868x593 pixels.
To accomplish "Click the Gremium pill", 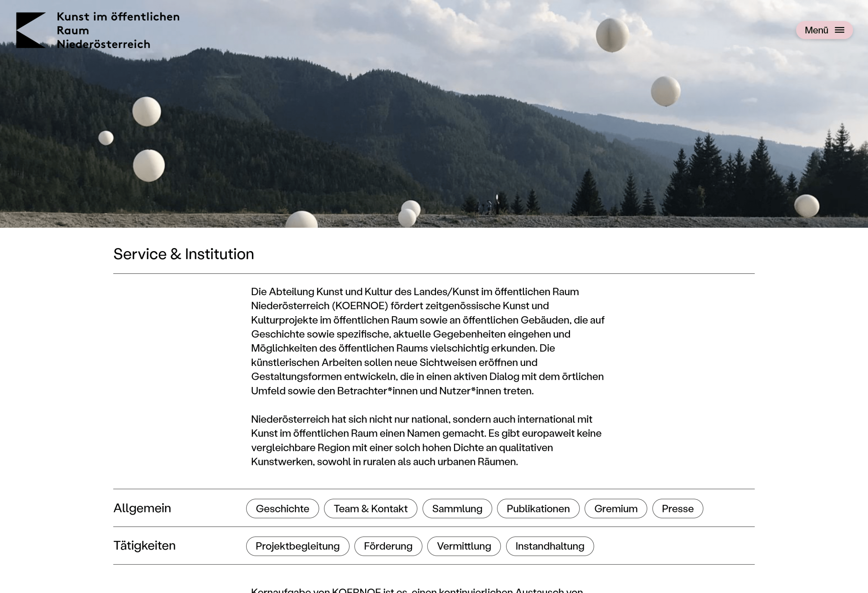I will point(615,508).
